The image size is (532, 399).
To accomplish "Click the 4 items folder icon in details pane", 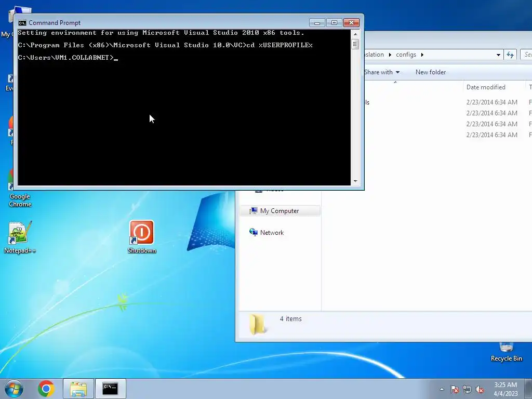I will point(257,324).
